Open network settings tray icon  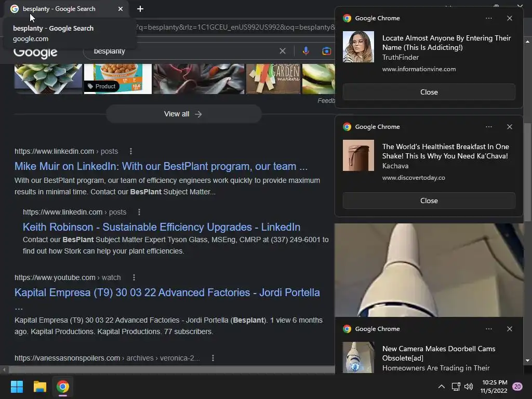[456, 387]
